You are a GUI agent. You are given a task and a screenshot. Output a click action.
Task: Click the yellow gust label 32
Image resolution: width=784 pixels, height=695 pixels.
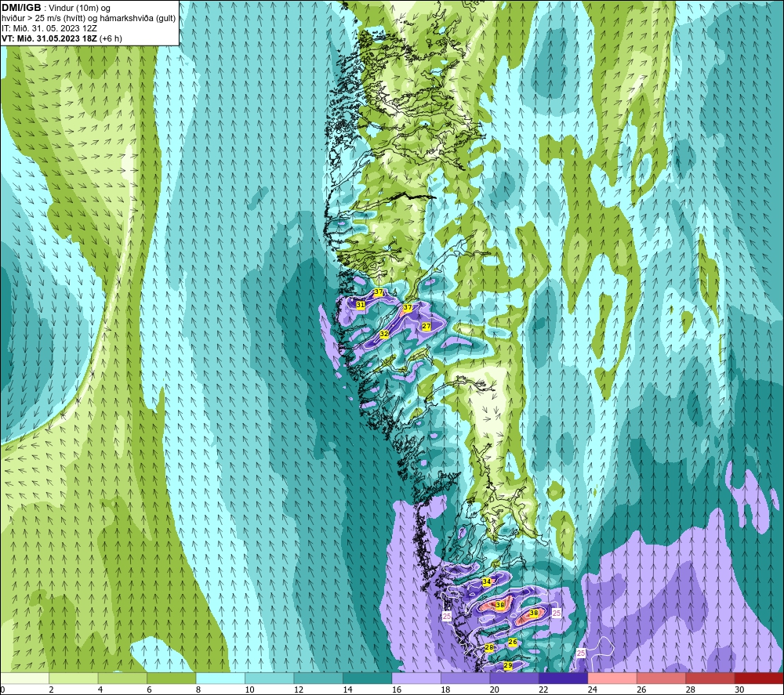click(x=383, y=334)
